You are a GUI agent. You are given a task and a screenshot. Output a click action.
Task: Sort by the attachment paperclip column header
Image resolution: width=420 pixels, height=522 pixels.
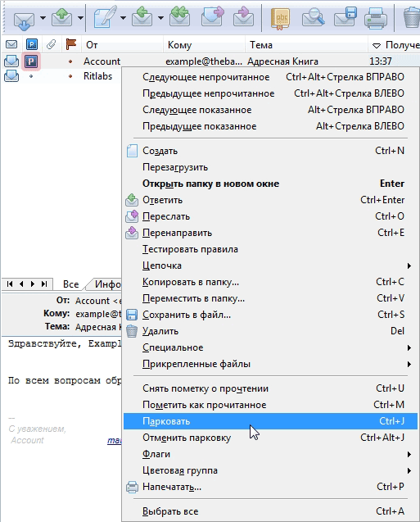pyautogui.click(x=51, y=44)
